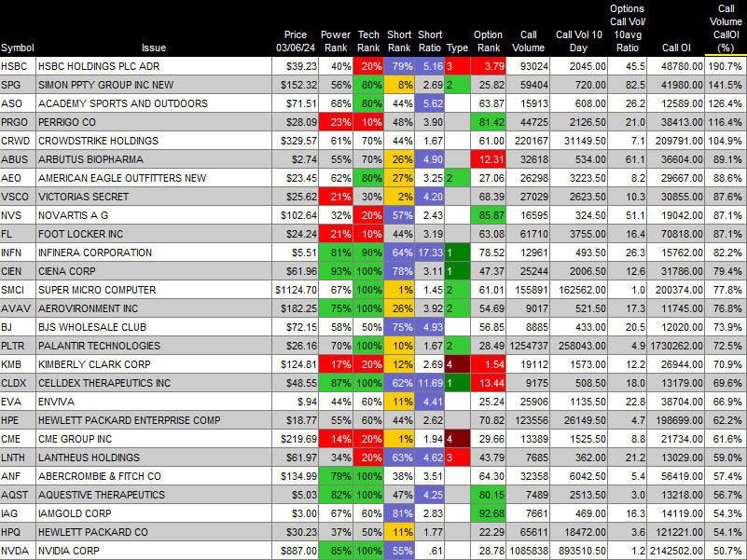The height and width of the screenshot is (560, 747).
Task: Click HPQ Call Volume 65611
Action: point(529,531)
